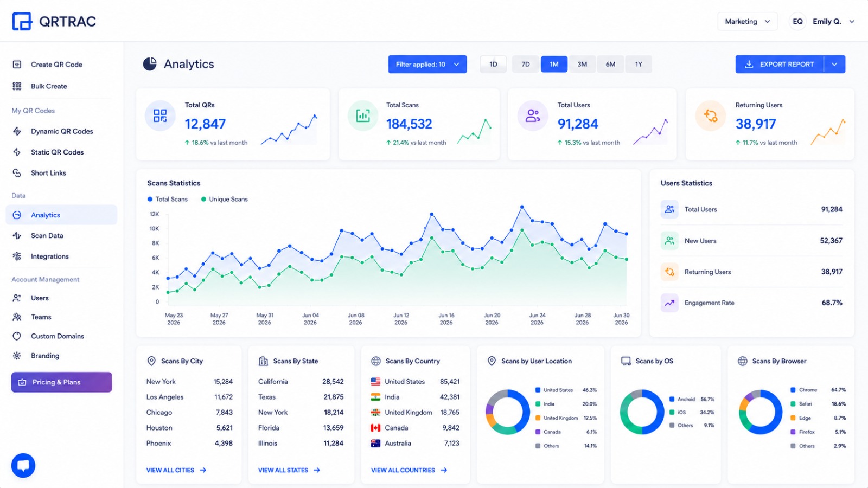Click the India row in Scans By Country

click(415, 397)
